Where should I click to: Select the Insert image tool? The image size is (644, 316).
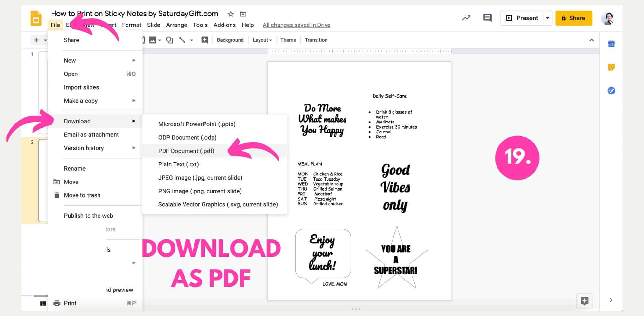tap(153, 40)
